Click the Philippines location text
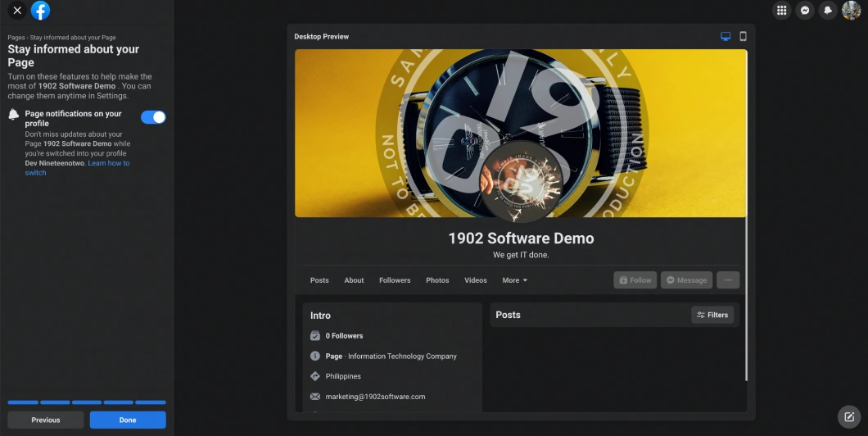Viewport: 868px width, 436px height. 343,376
